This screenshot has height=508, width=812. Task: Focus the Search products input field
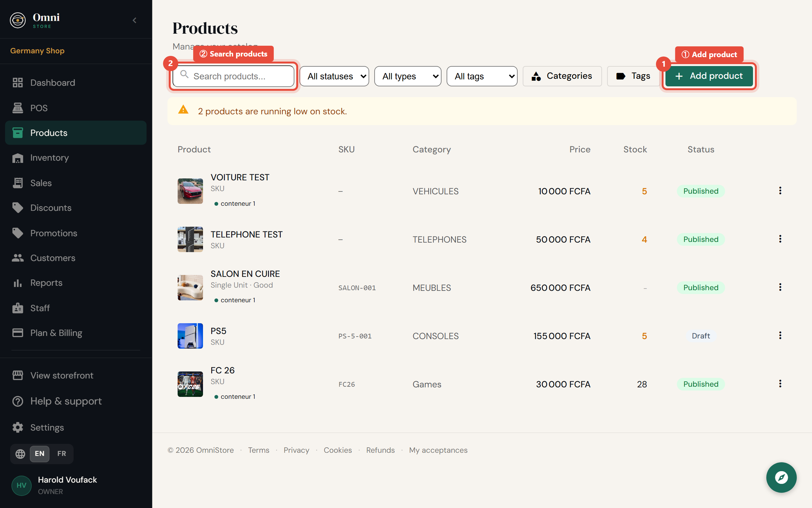[x=233, y=76]
